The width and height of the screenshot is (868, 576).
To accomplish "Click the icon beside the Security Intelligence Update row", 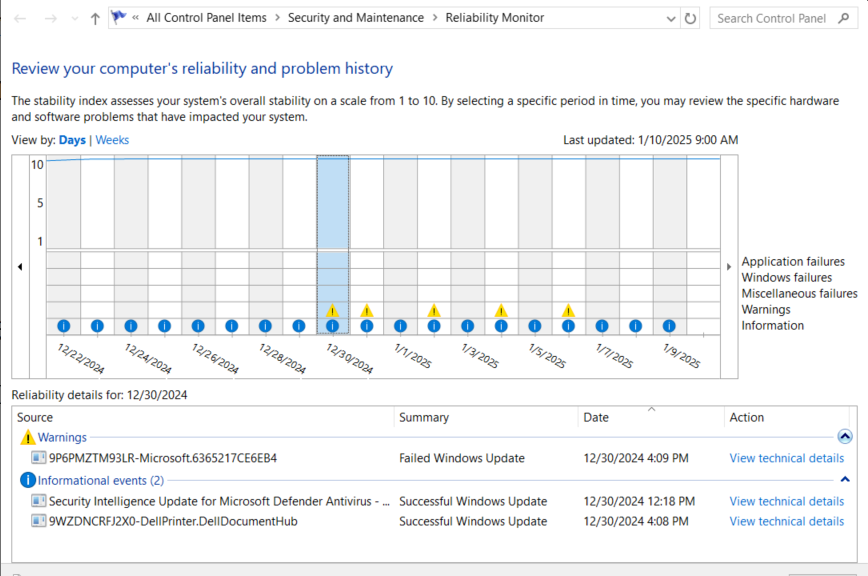I will 39,501.
